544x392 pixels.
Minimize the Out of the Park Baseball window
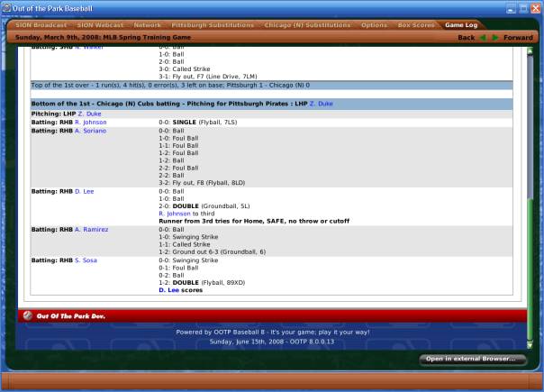511,8
